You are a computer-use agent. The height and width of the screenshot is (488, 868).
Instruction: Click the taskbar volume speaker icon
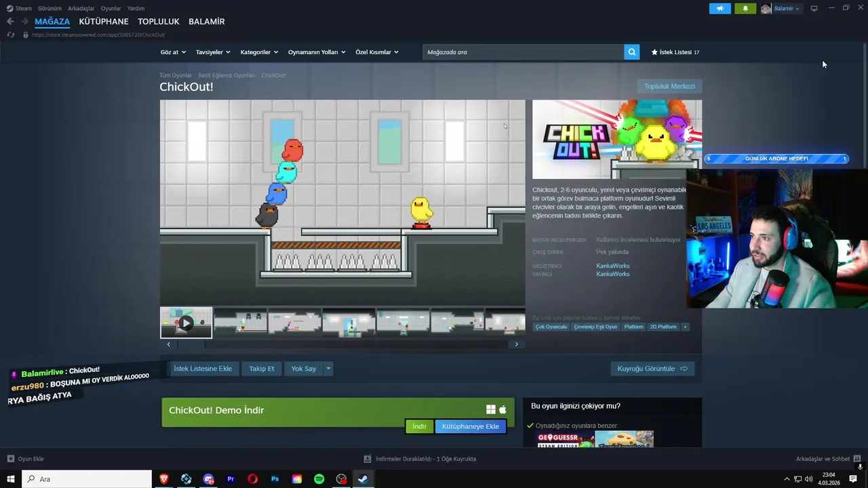click(x=808, y=479)
